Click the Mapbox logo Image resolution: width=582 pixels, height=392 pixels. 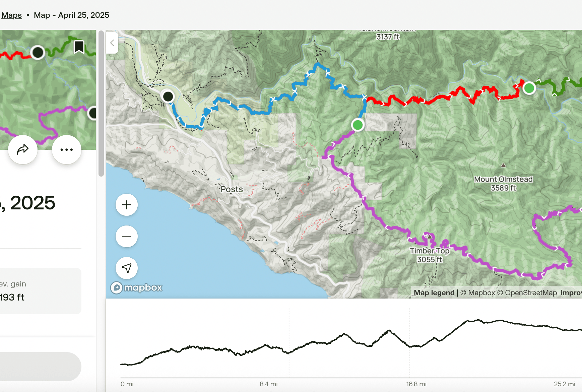point(137,288)
